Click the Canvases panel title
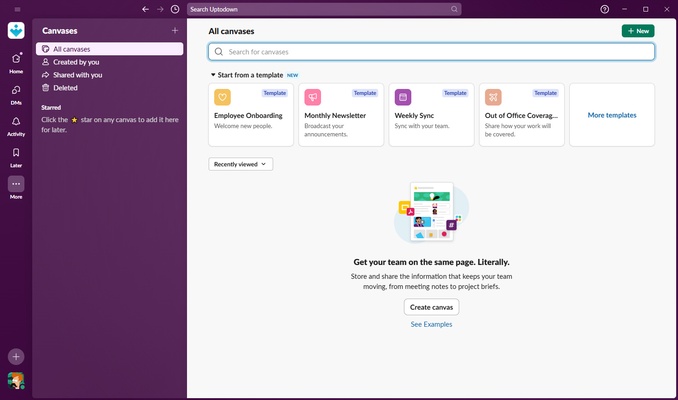The width and height of the screenshot is (678, 400). [x=60, y=31]
